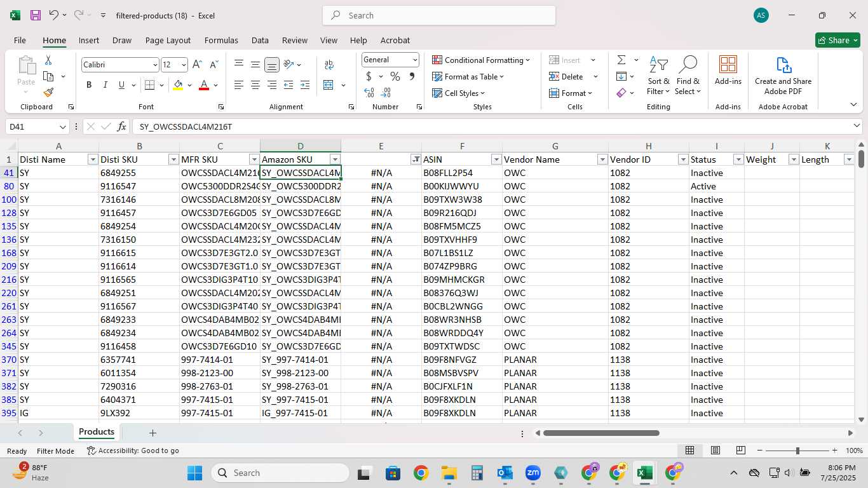868x488 pixels.
Task: Toggle Italic formatting
Action: point(105,85)
